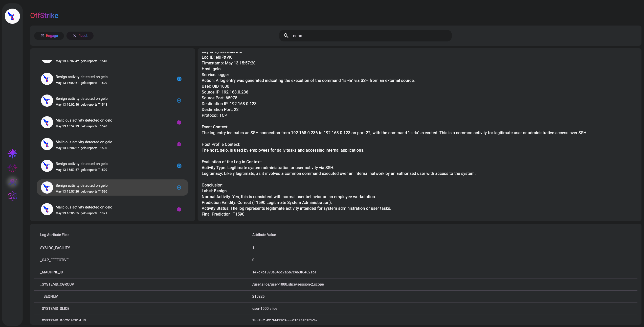This screenshot has width=644, height=327.
Task: Click the __SEQNUM value 210225
Action: pos(258,296)
